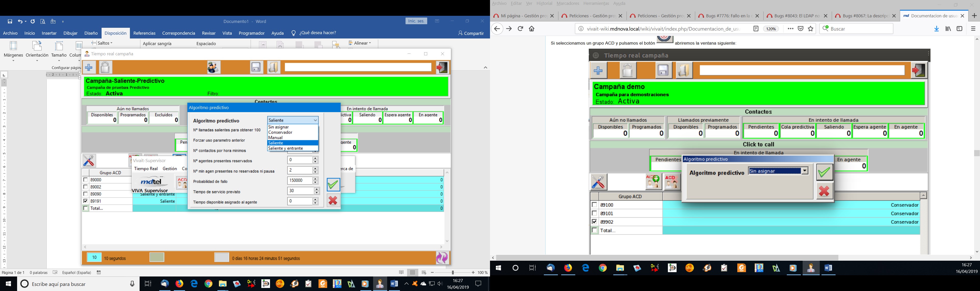Click the cyan 10 seconds box
This screenshot has height=291, width=980.
pos(94,258)
